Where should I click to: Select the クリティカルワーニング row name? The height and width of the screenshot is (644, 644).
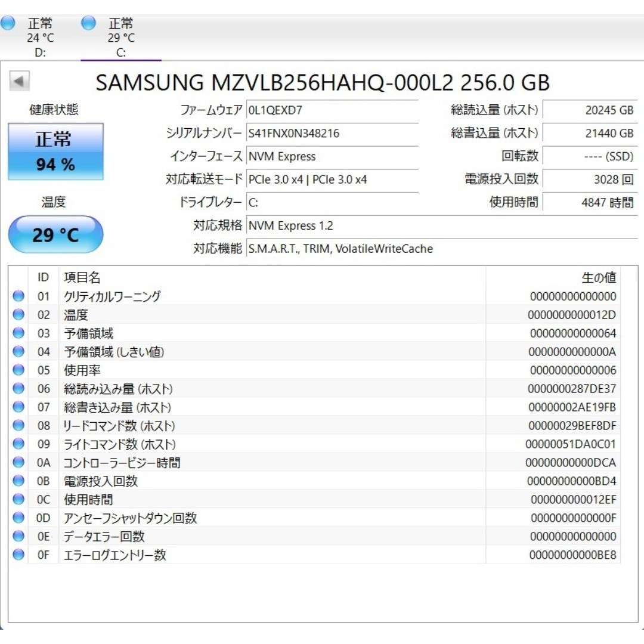point(112,296)
